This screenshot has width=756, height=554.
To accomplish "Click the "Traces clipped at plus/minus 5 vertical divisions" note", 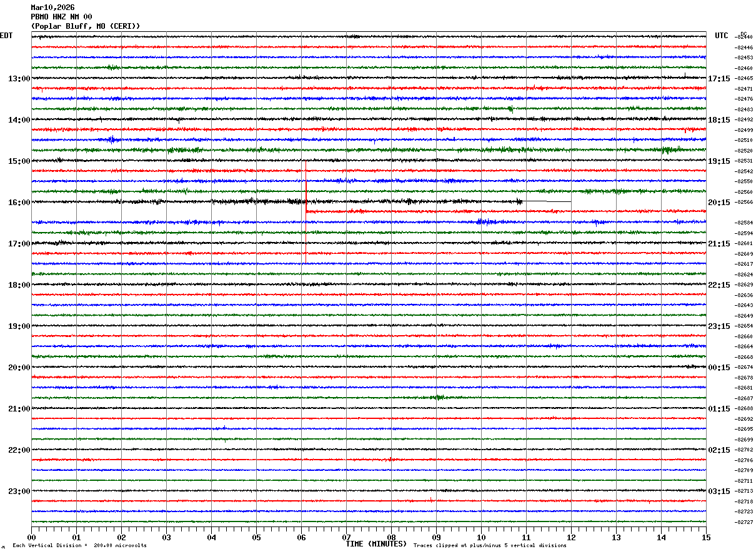I will (490, 546).
